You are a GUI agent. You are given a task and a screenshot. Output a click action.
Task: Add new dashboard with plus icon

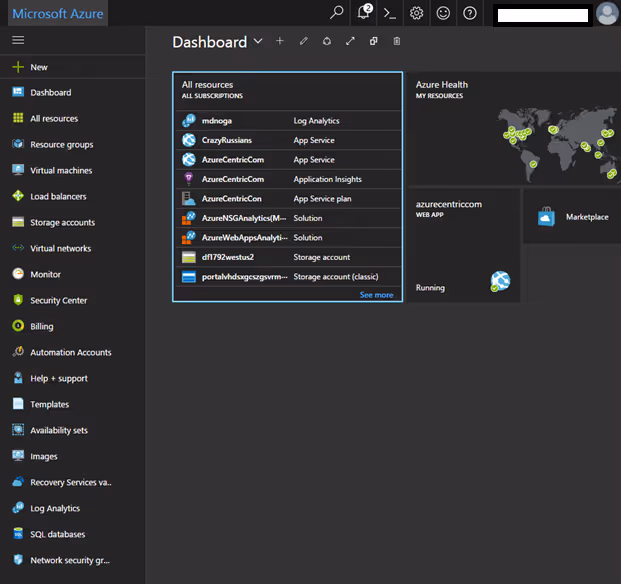click(280, 41)
